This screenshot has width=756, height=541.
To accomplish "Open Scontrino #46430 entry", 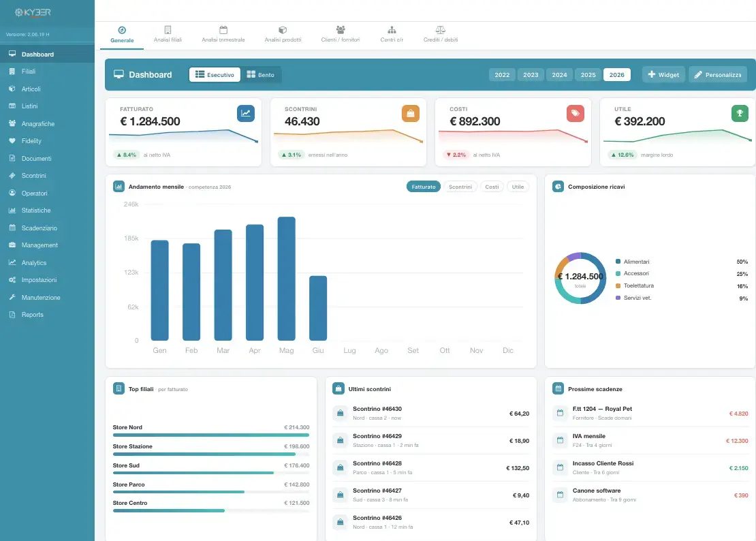I will [x=431, y=413].
